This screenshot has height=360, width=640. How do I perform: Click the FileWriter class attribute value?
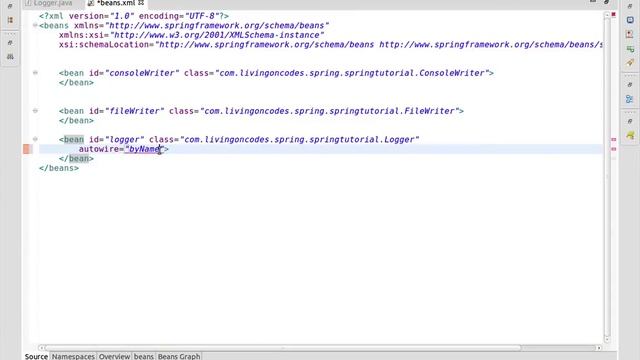(330, 111)
